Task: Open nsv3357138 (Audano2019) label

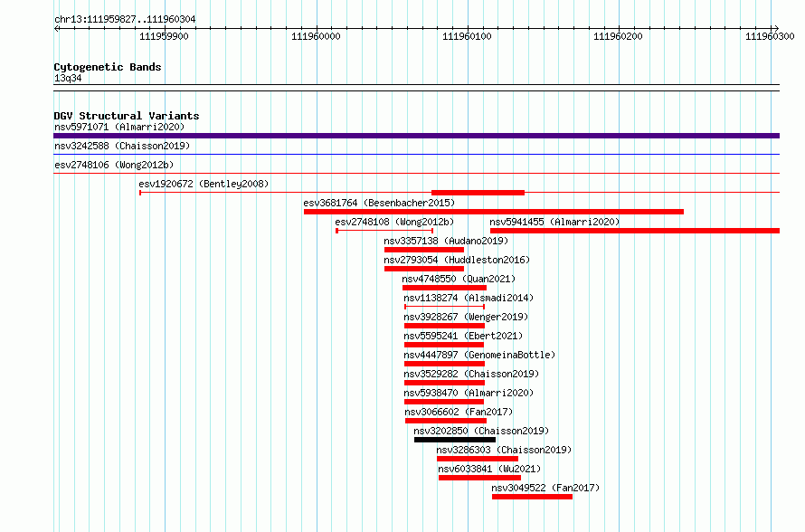Action: (446, 241)
